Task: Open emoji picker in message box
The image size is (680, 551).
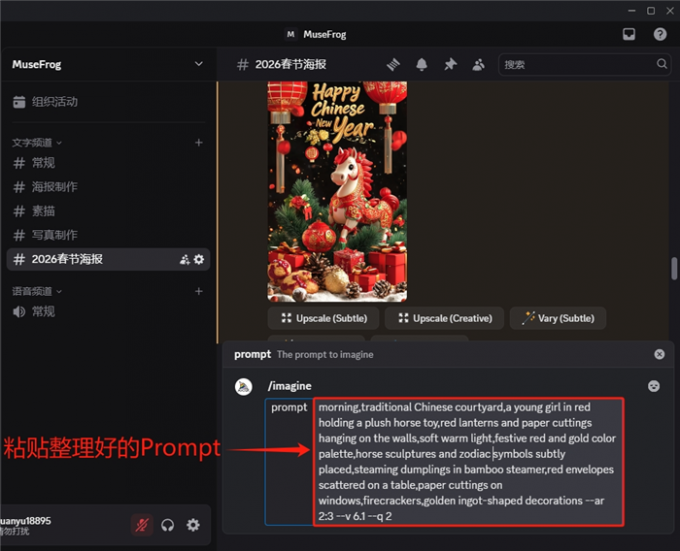Action: (653, 386)
